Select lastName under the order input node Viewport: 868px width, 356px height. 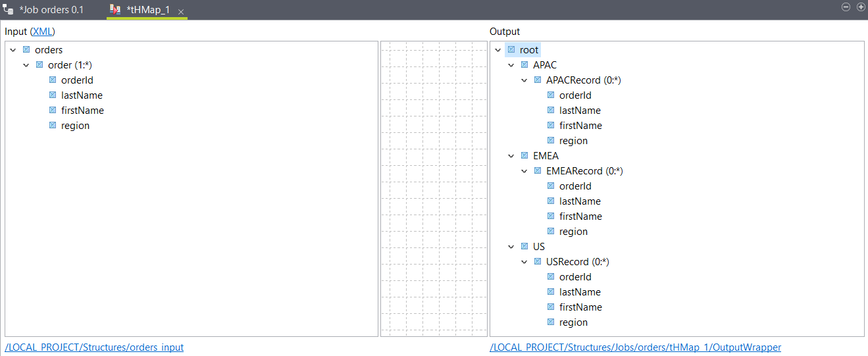point(82,95)
